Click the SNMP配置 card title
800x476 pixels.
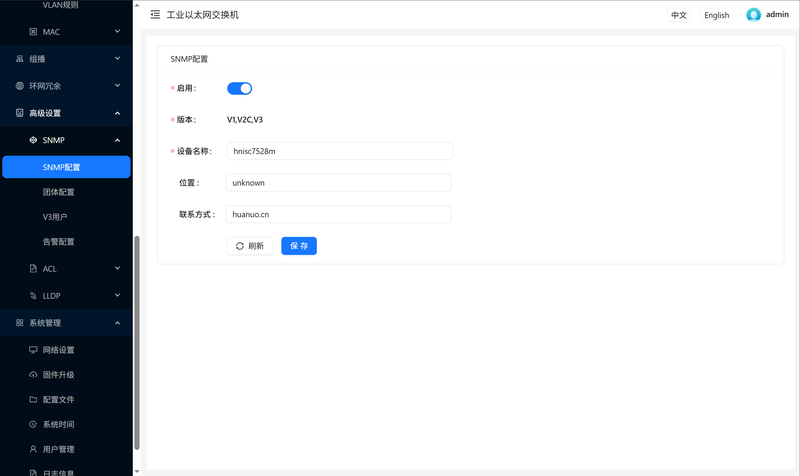click(x=189, y=59)
